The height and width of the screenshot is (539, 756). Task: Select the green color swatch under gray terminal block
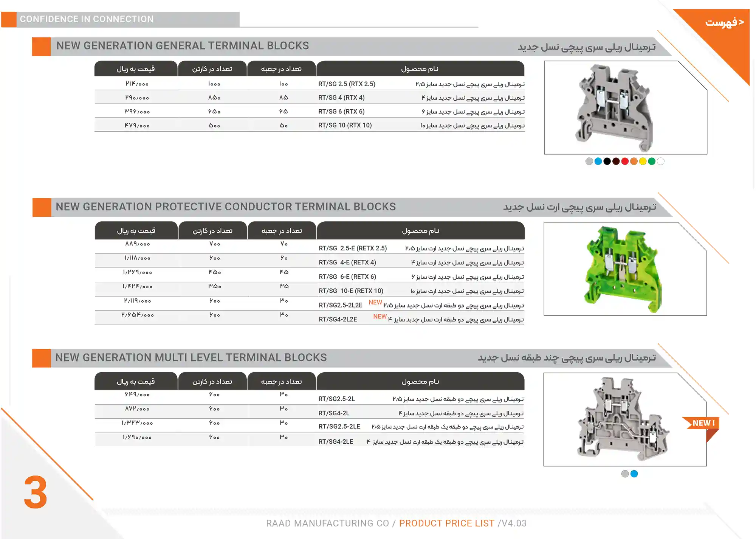tap(652, 161)
